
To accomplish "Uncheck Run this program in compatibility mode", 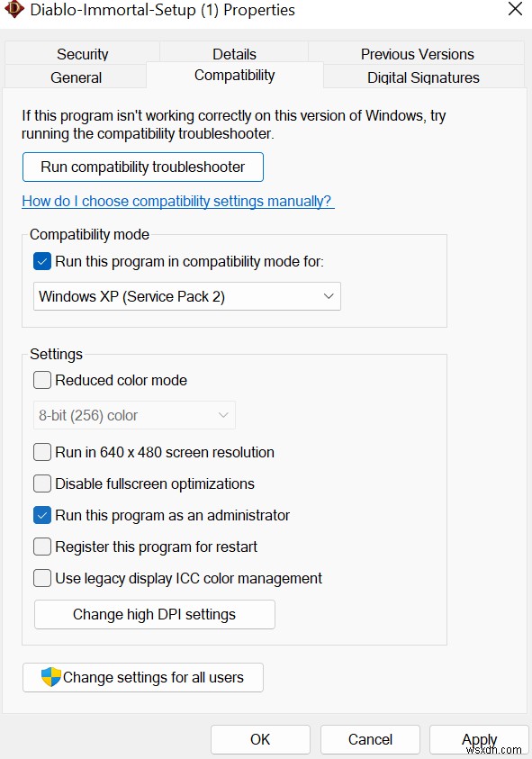I will pos(41,260).
